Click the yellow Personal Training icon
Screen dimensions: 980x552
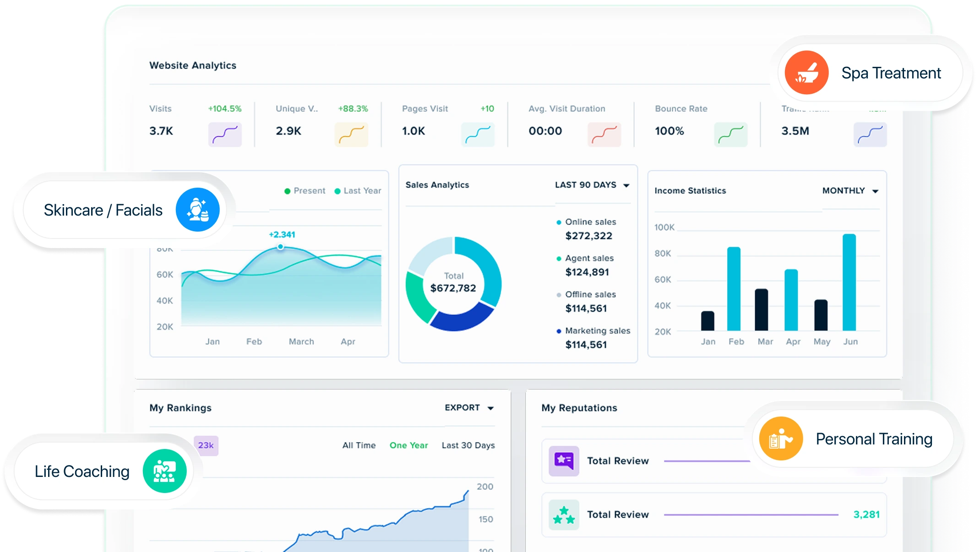pos(781,438)
